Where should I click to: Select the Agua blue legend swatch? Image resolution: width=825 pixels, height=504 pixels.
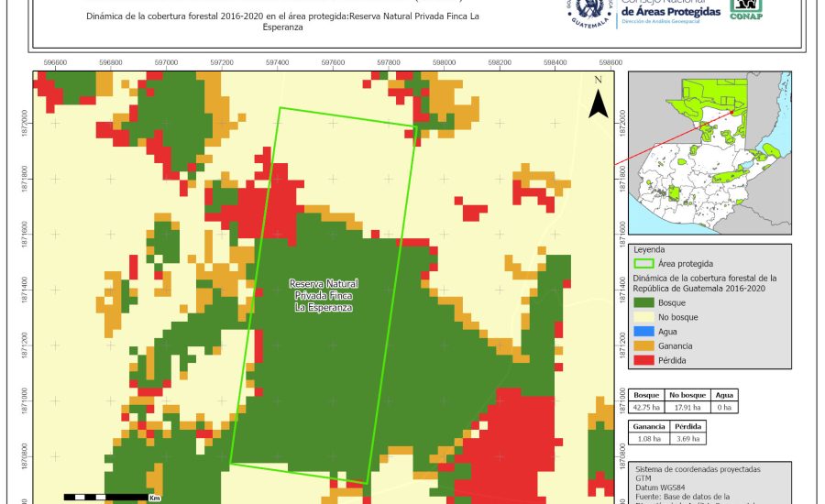pyautogui.click(x=644, y=331)
